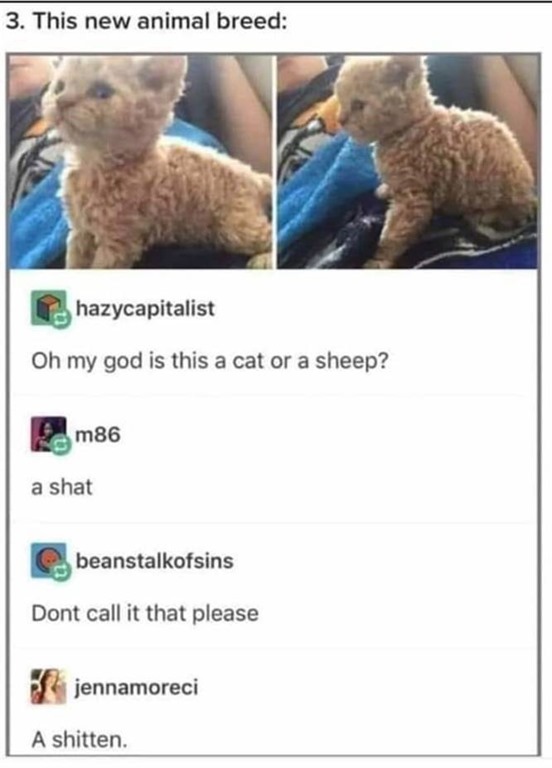Open beanstalkofsins' round avatar

click(48, 560)
